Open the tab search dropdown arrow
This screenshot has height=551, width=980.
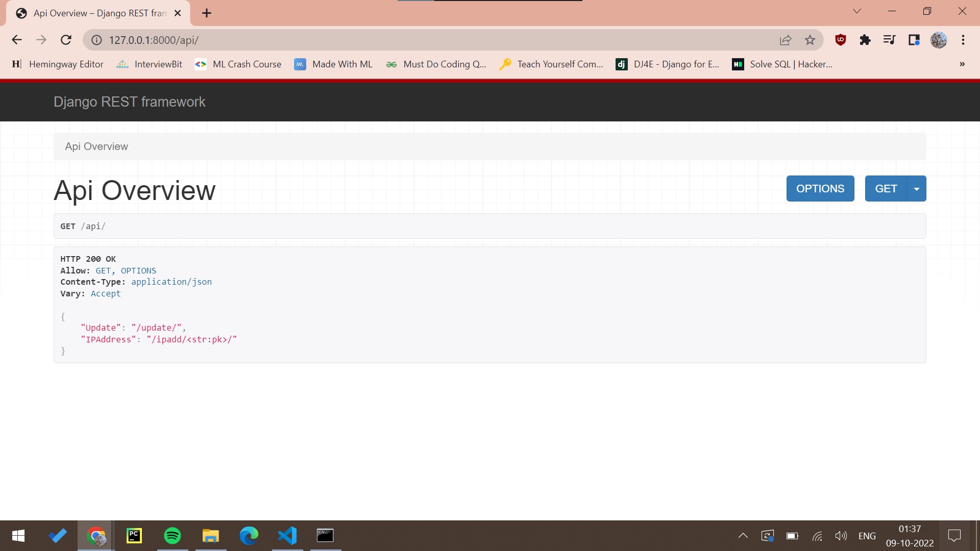coord(857,11)
